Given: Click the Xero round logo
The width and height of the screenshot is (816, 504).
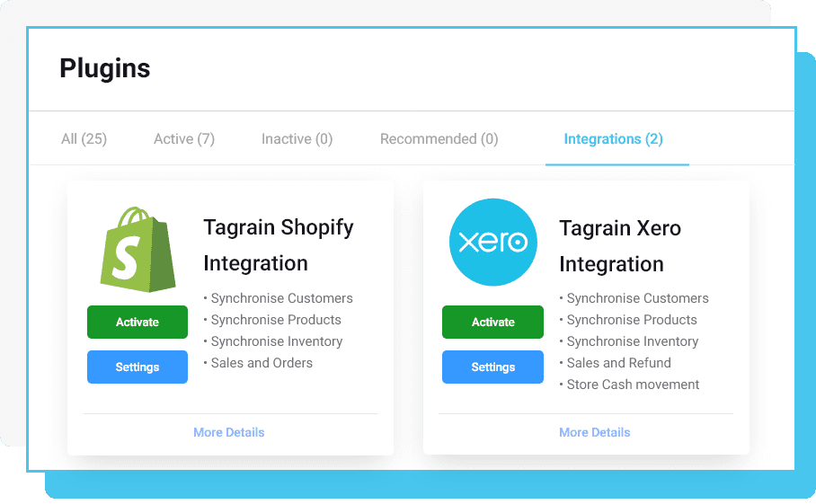Looking at the screenshot, I should click(492, 242).
